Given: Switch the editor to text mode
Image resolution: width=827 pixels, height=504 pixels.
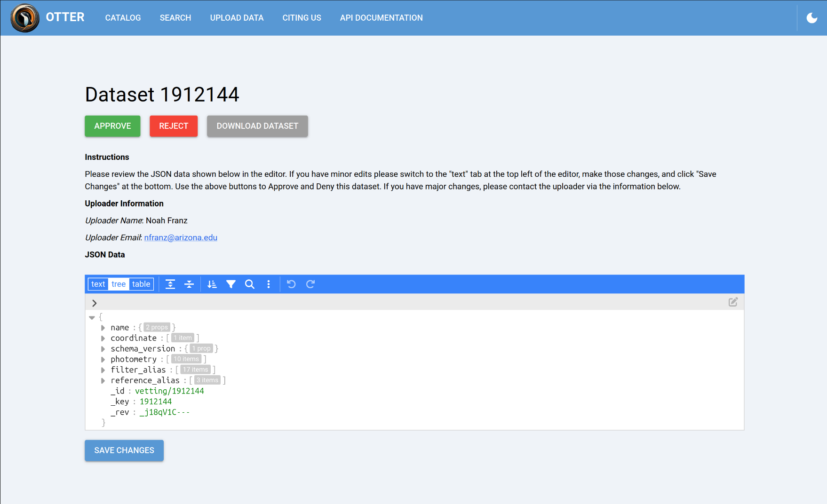Looking at the screenshot, I should pyautogui.click(x=98, y=284).
